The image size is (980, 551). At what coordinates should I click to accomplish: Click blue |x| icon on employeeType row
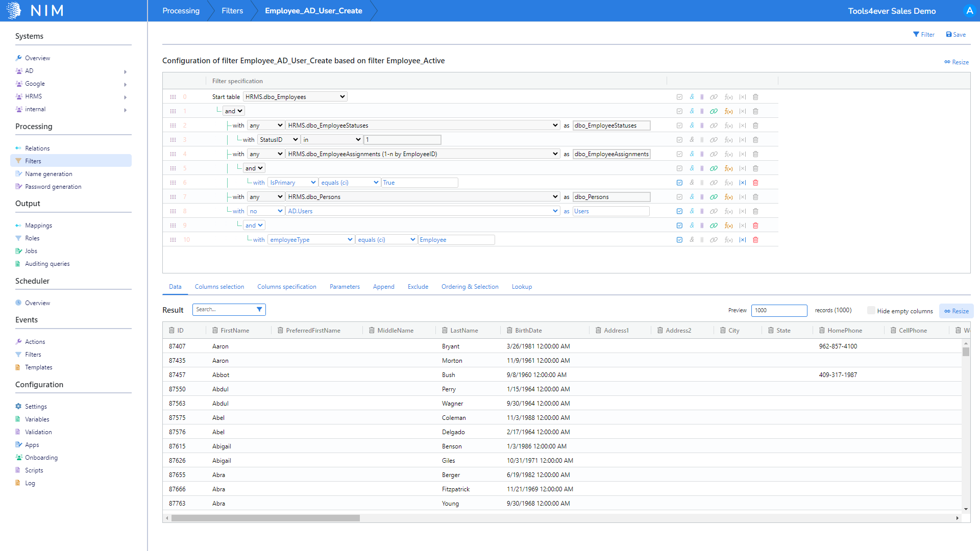[742, 240]
